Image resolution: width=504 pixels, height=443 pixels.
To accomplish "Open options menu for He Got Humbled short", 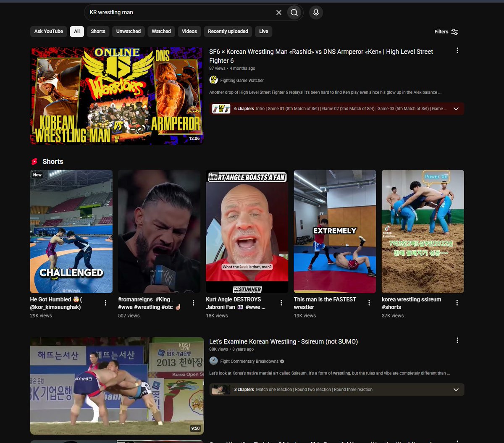I will pyautogui.click(x=105, y=303).
